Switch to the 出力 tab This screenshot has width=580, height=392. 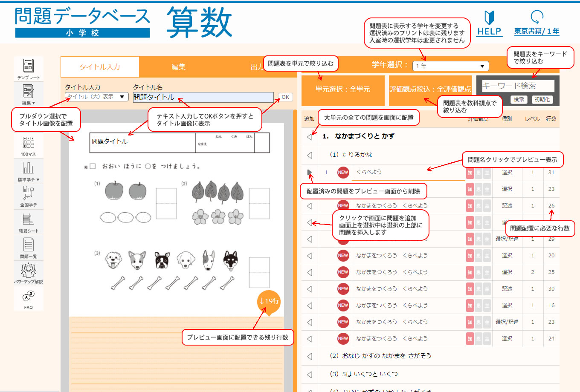coord(257,67)
